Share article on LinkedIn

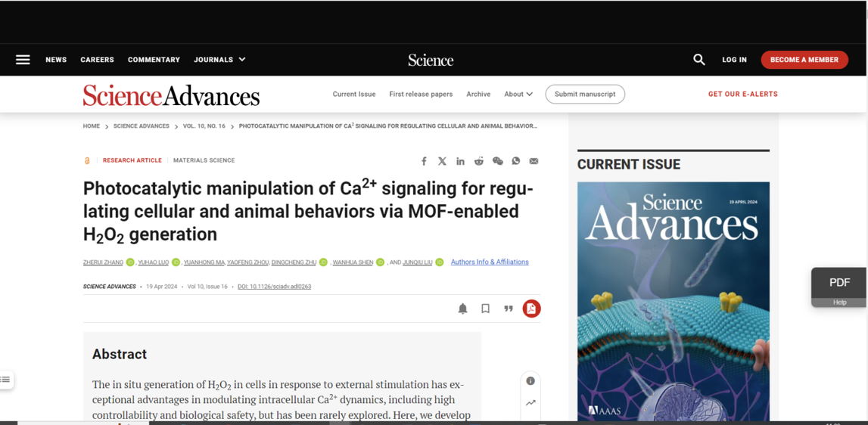pyautogui.click(x=461, y=161)
